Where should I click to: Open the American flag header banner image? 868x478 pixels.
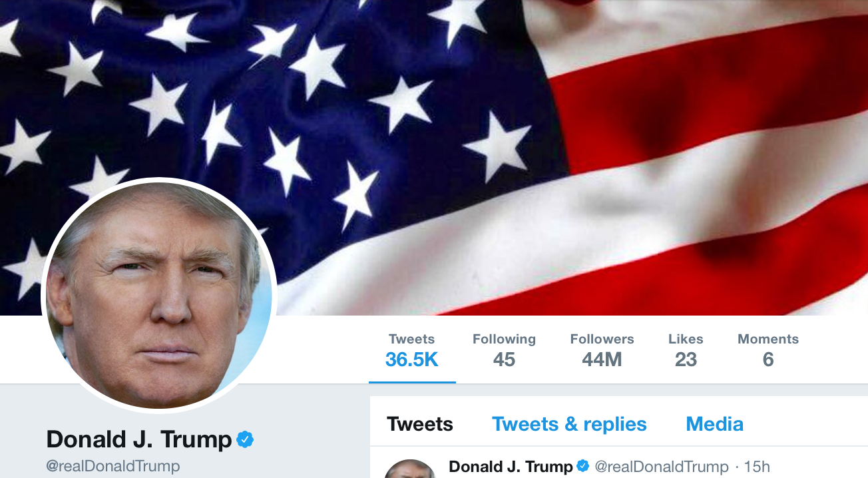tap(434, 157)
